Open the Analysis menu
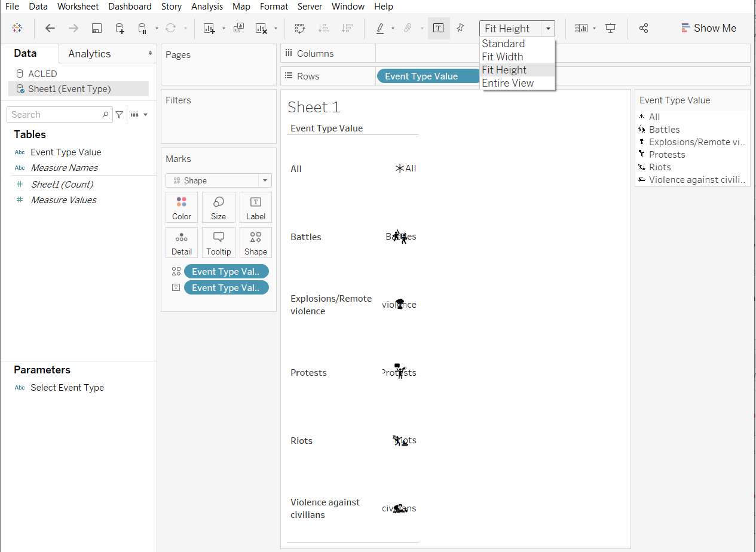This screenshot has height=552, width=756. tap(207, 7)
